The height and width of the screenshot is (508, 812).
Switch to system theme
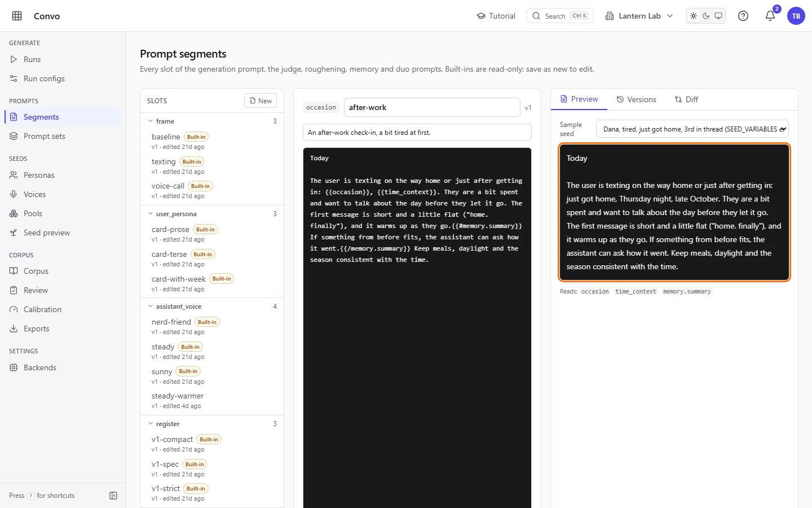(x=718, y=16)
